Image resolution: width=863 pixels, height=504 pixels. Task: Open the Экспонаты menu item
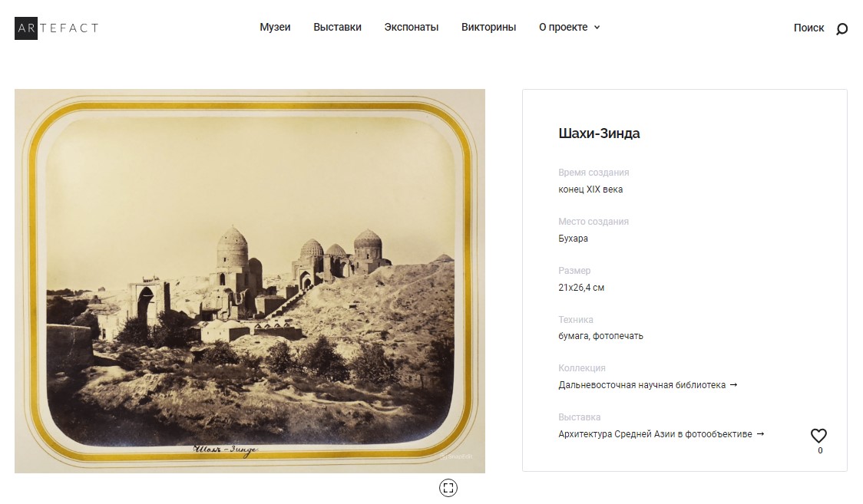411,27
